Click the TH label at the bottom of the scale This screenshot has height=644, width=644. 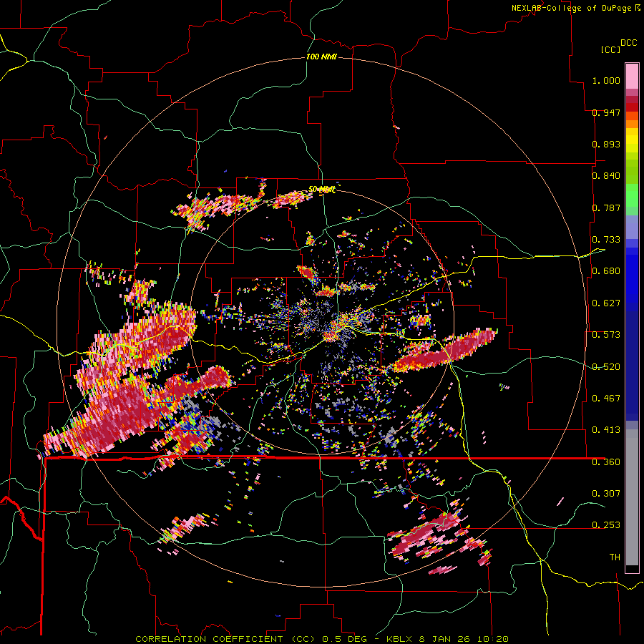click(x=615, y=557)
